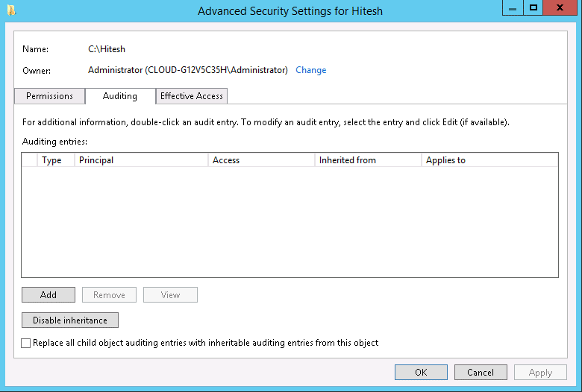Click inside the empty auditing entries list
The width and height of the screenshot is (582, 392).
click(x=290, y=222)
